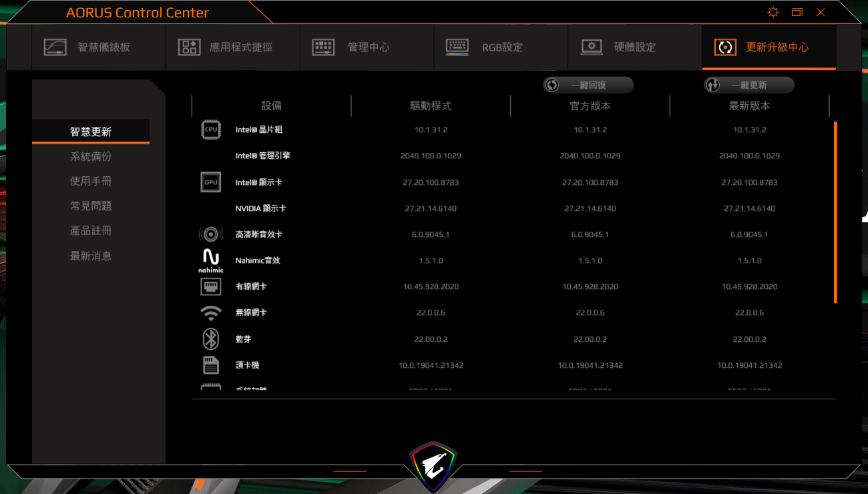Open settings via the gear icon in title bar
The width and height of the screenshot is (868, 494).
[773, 12]
